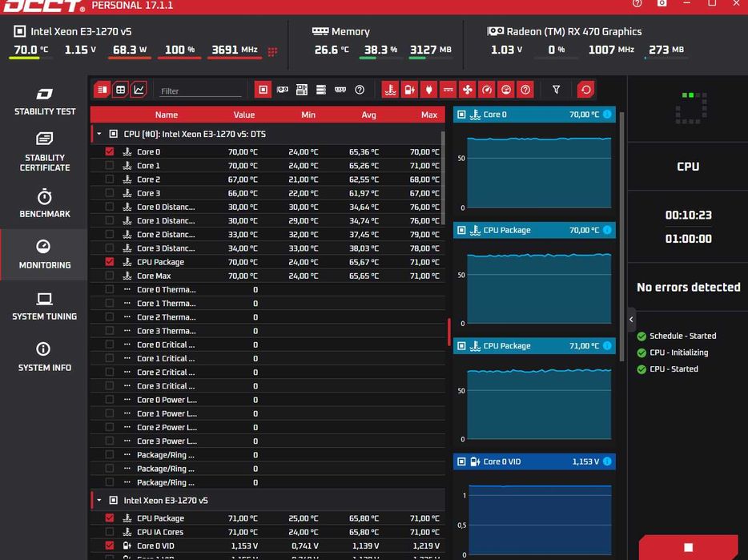The width and height of the screenshot is (748, 560).
Task: Click the Core 0 graph header
Action: click(x=534, y=114)
